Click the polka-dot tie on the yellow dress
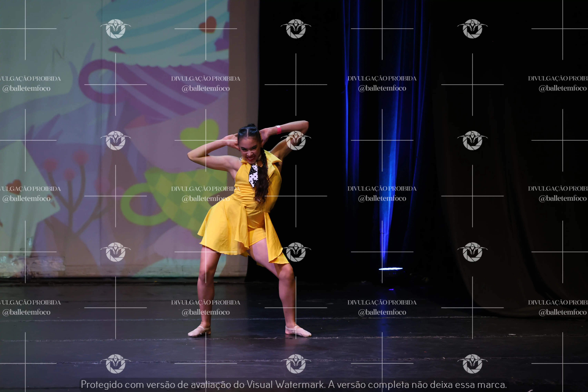The image size is (588, 392). coord(253,176)
